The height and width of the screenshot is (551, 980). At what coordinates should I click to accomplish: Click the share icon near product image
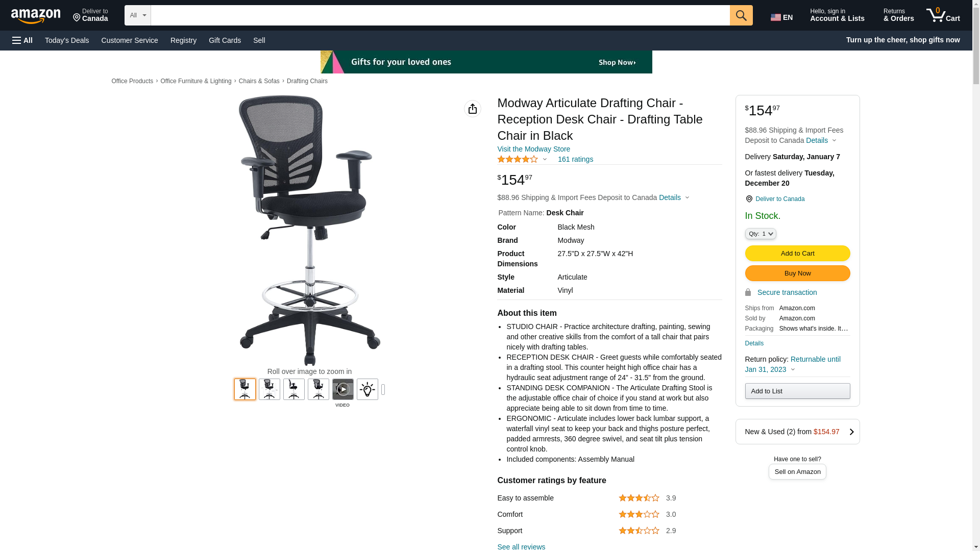click(x=473, y=109)
